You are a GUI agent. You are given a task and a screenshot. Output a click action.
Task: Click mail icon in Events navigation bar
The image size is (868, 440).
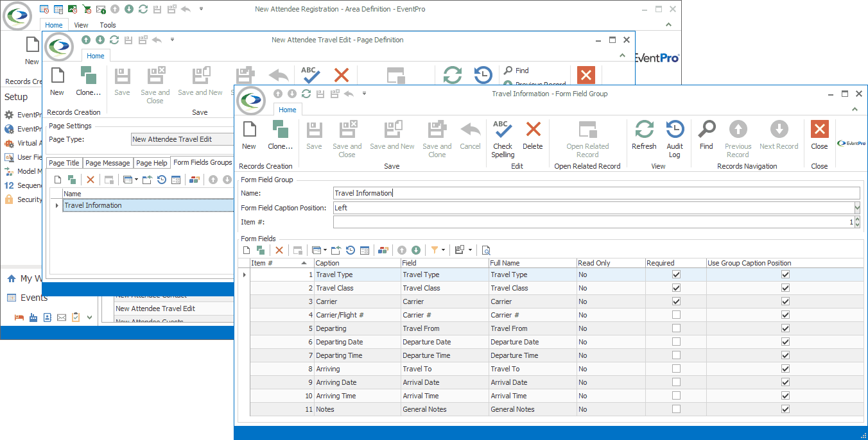coord(62,317)
